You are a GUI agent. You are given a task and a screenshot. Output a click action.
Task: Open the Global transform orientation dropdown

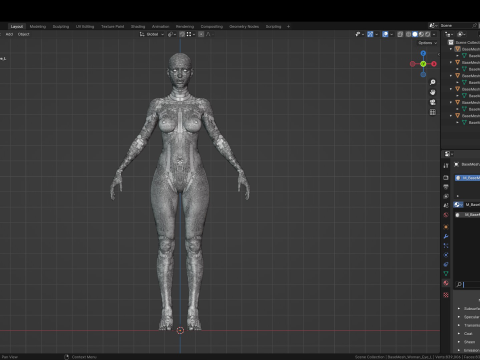(152, 34)
